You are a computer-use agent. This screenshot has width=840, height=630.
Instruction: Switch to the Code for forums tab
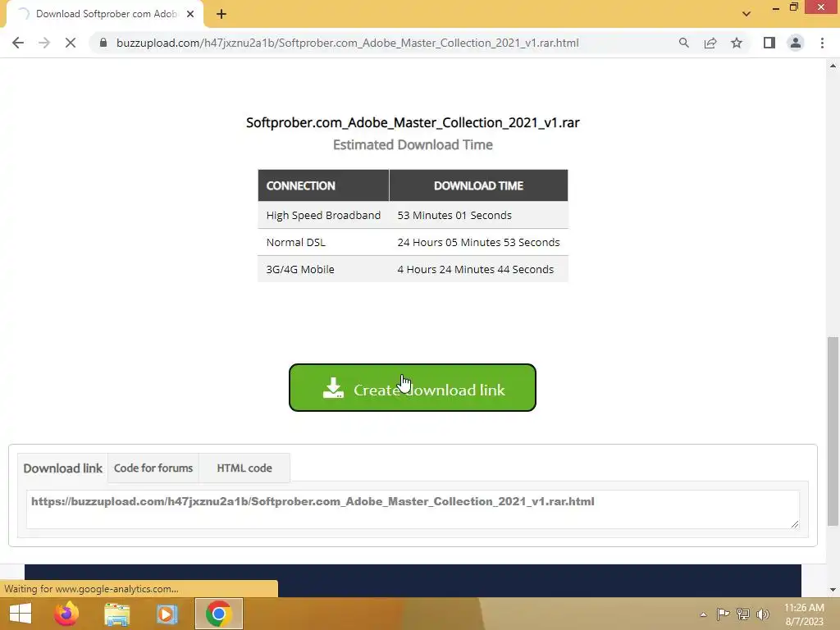click(153, 468)
